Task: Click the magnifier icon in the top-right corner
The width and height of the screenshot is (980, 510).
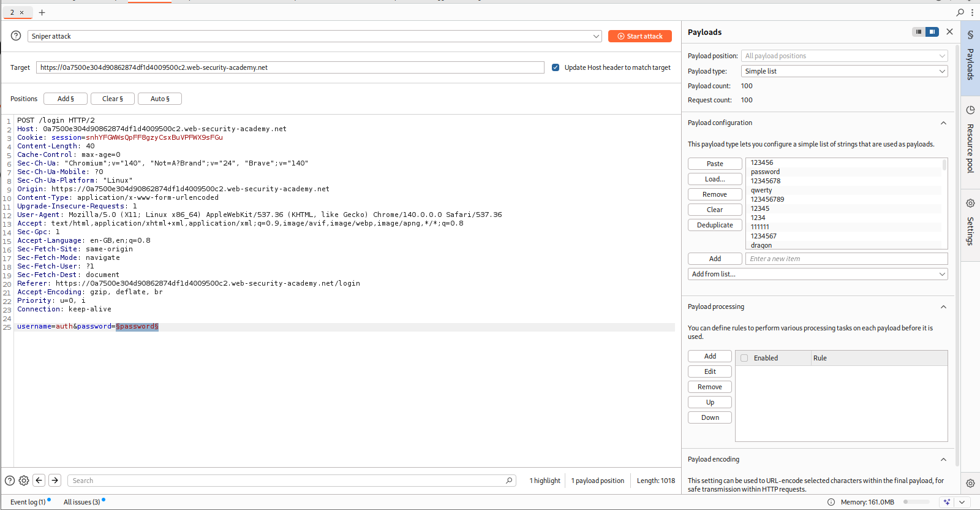Action: [960, 12]
